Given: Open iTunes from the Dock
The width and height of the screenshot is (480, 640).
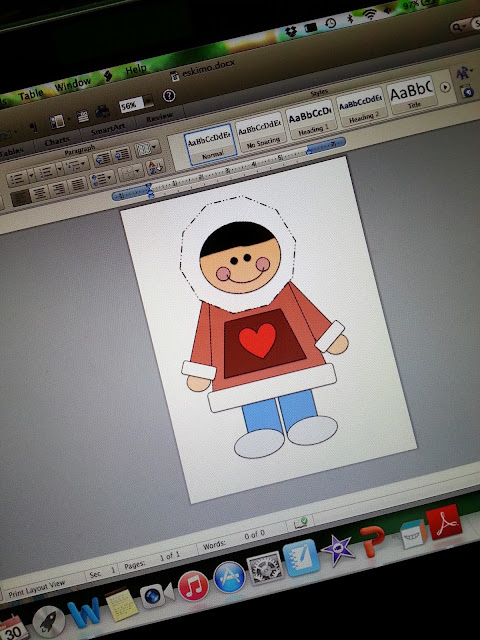Looking at the screenshot, I should coord(193,586).
